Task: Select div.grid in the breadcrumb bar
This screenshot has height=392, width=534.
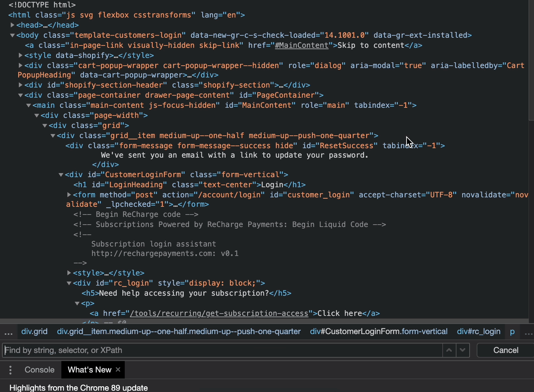Action: point(34,331)
